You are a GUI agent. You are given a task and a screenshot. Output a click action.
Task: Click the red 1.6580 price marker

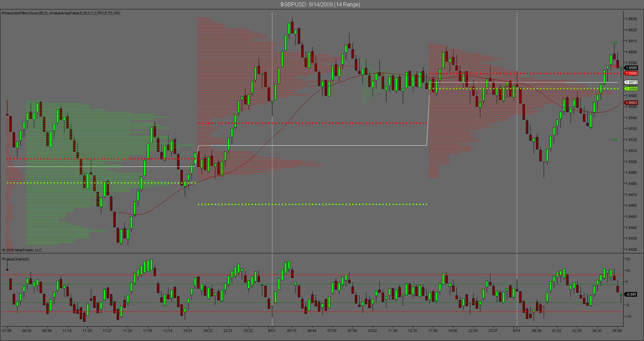click(x=632, y=73)
